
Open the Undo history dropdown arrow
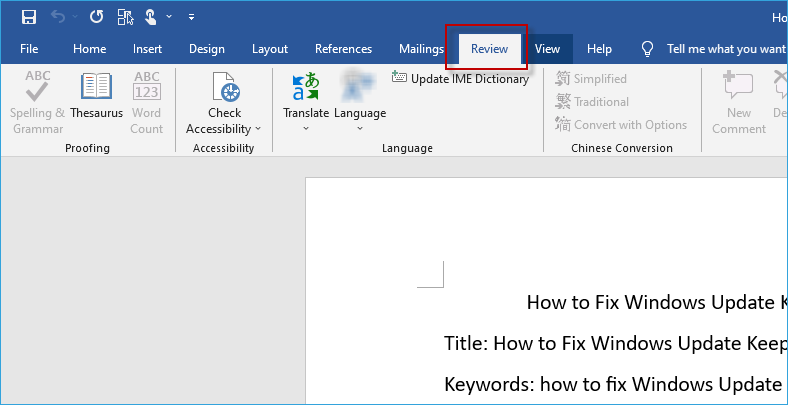point(75,18)
